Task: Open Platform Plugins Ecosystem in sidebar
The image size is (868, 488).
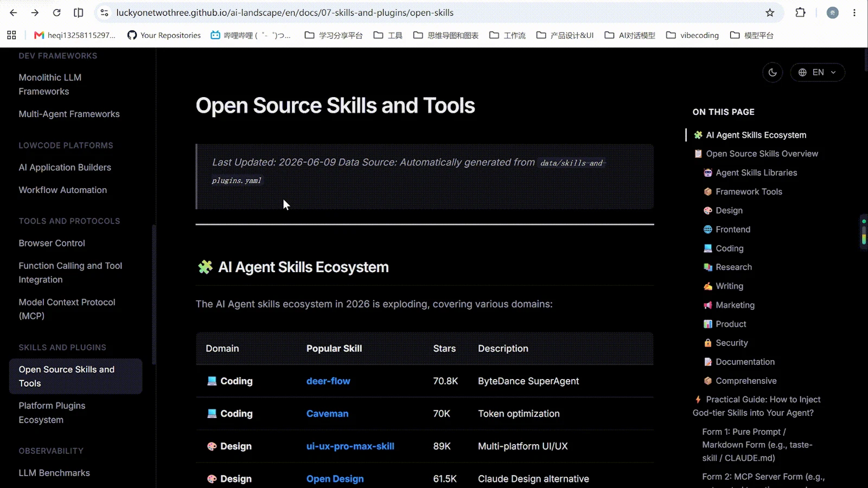Action: click(52, 413)
